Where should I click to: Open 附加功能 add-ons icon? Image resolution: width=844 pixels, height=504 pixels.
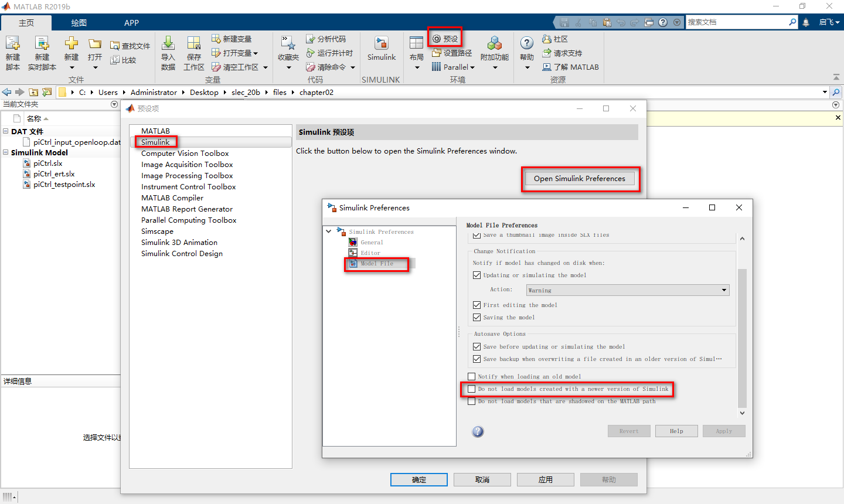click(x=495, y=43)
